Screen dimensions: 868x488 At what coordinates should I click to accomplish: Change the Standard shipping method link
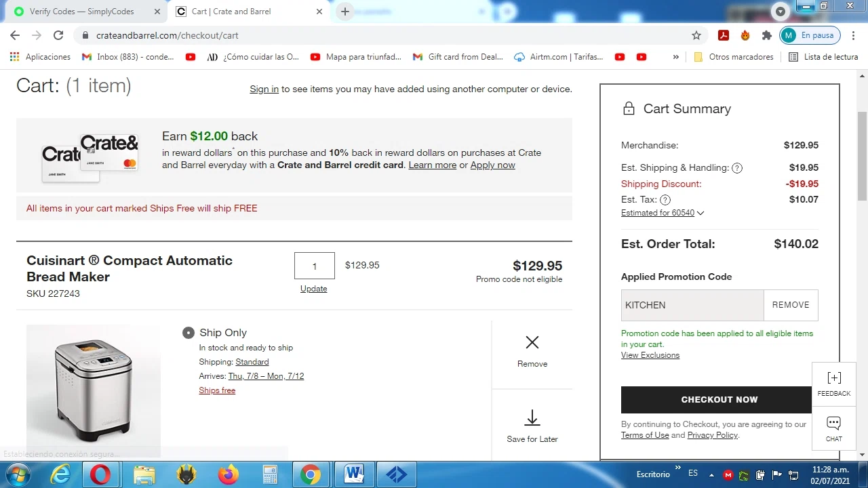(x=252, y=362)
